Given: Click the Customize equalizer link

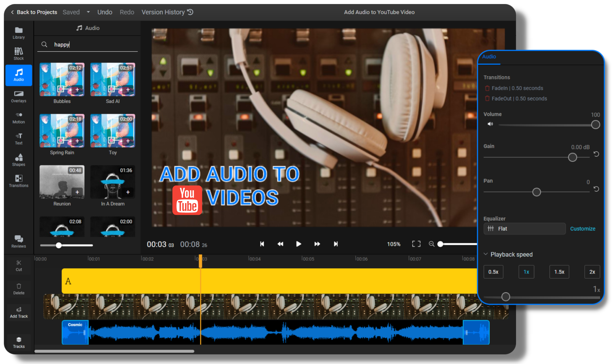Looking at the screenshot, I should 583,229.
